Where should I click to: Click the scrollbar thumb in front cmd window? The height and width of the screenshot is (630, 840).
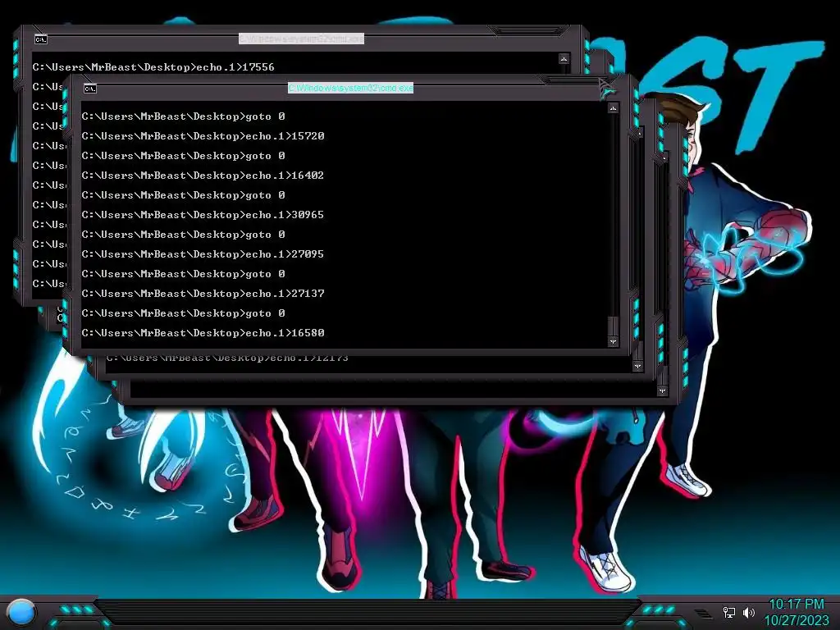click(613, 326)
